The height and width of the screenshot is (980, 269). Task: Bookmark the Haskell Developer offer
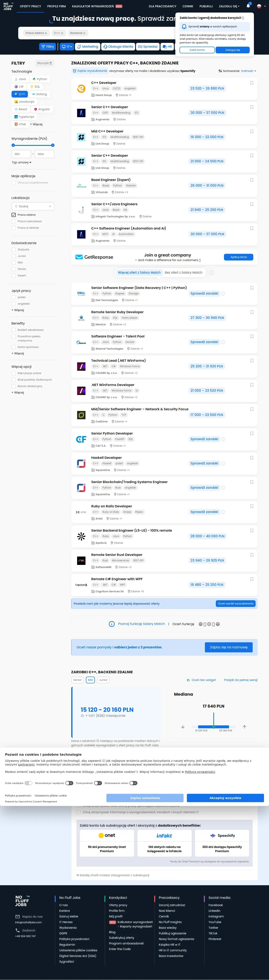pyautogui.click(x=251, y=458)
